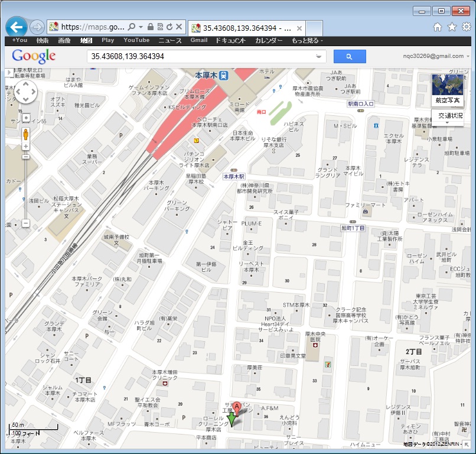This screenshot has height=454, width=476.
Task: Click the browser forward arrow button
Action: (x=37, y=27)
